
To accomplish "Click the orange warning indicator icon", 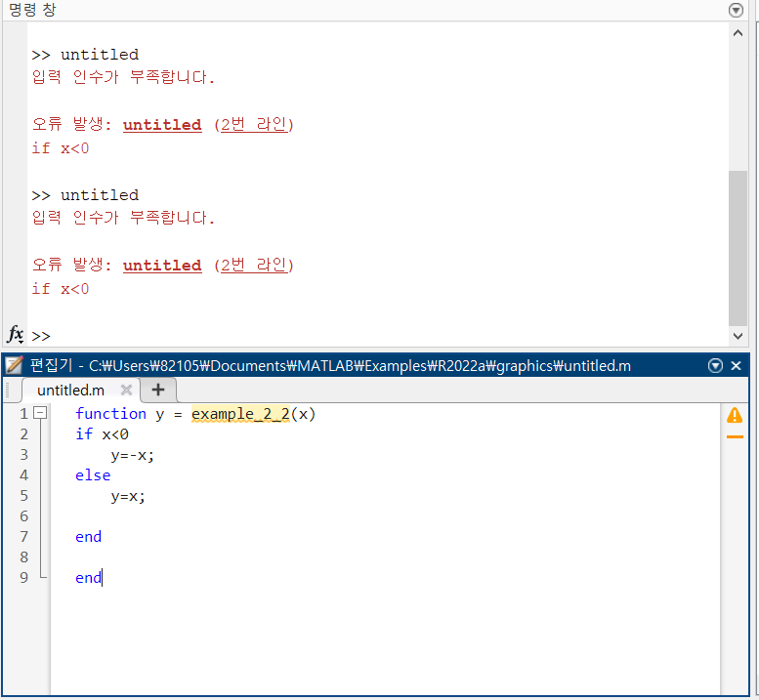I will click(735, 415).
